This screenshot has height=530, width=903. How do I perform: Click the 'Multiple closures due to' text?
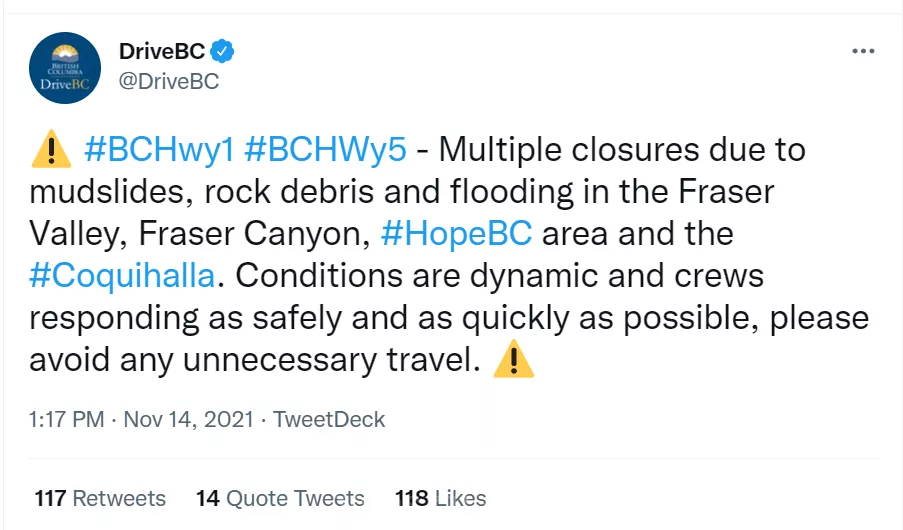click(621, 150)
